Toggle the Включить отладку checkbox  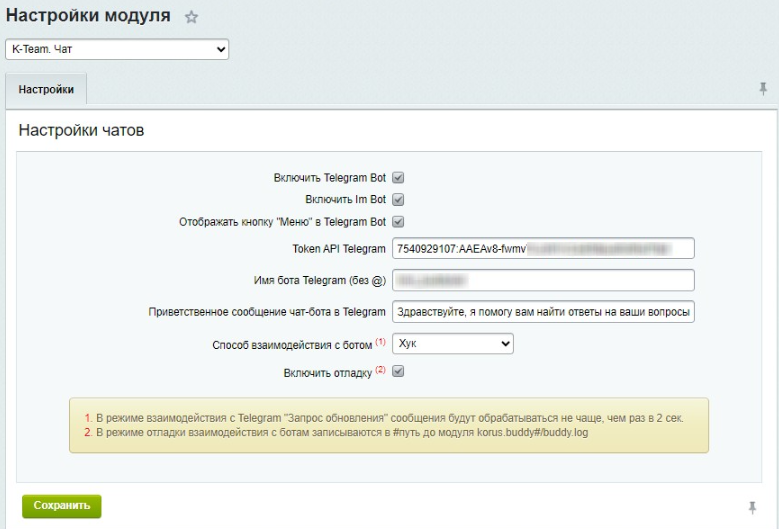[398, 371]
